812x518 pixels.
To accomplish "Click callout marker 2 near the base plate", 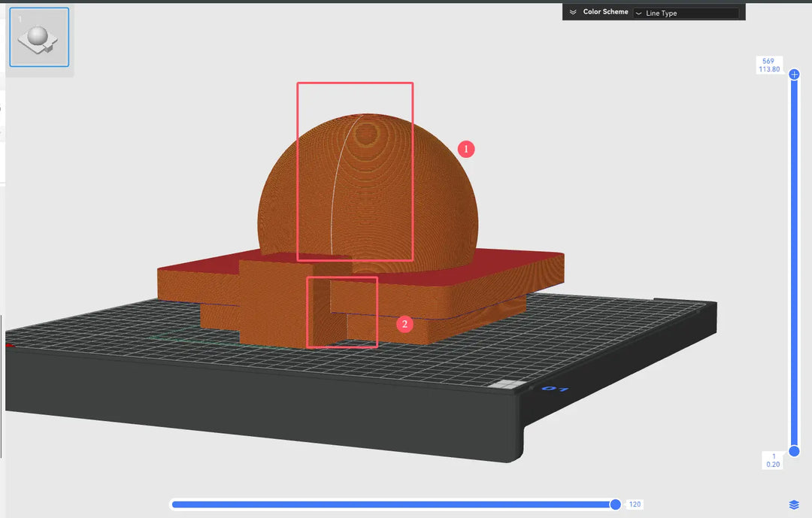I will [405, 324].
